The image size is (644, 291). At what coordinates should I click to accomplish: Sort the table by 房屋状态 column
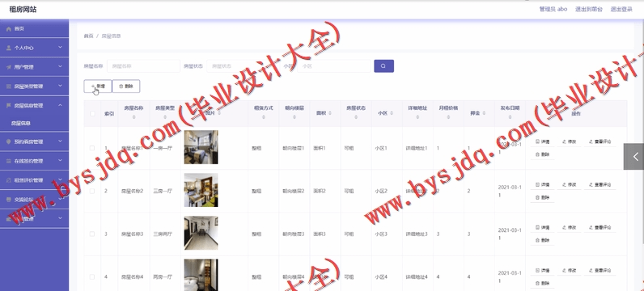[356, 117]
